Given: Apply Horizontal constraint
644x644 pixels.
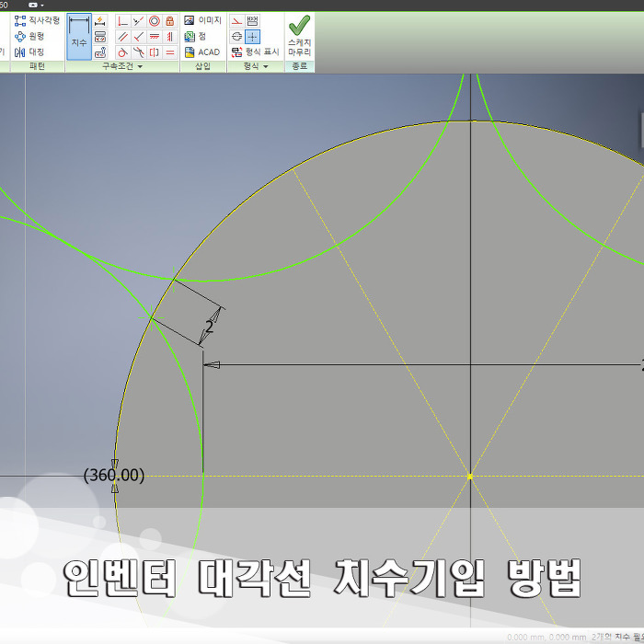Looking at the screenshot, I should point(155,37).
